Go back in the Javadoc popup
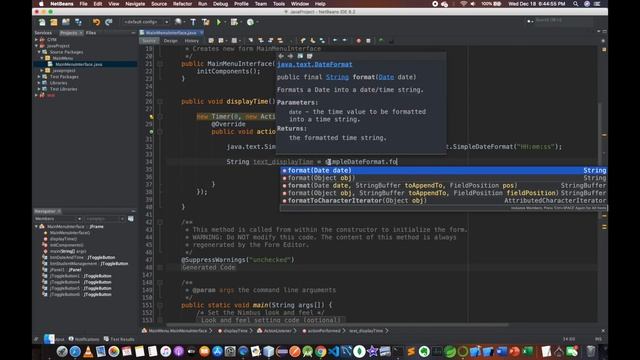Image resolution: width=640 pixels, height=360 pixels. [281, 56]
